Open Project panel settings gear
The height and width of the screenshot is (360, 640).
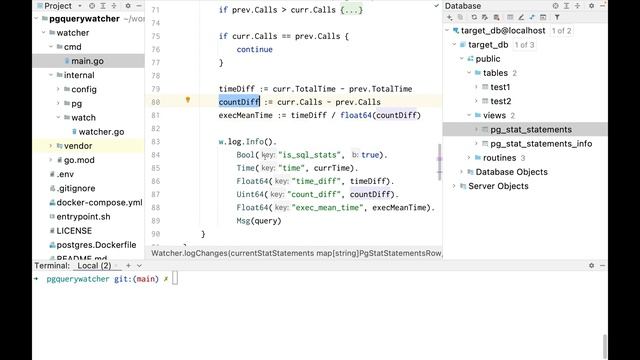[x=128, y=6]
